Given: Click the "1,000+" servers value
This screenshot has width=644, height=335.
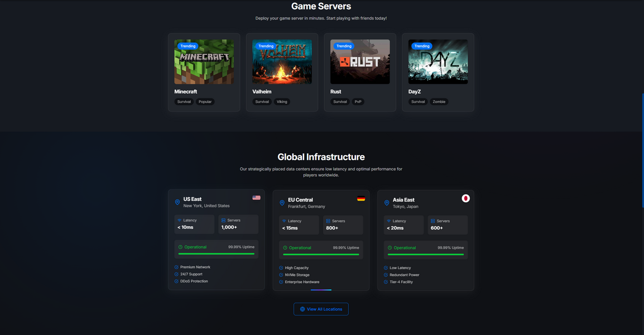Looking at the screenshot, I should 229,227.
